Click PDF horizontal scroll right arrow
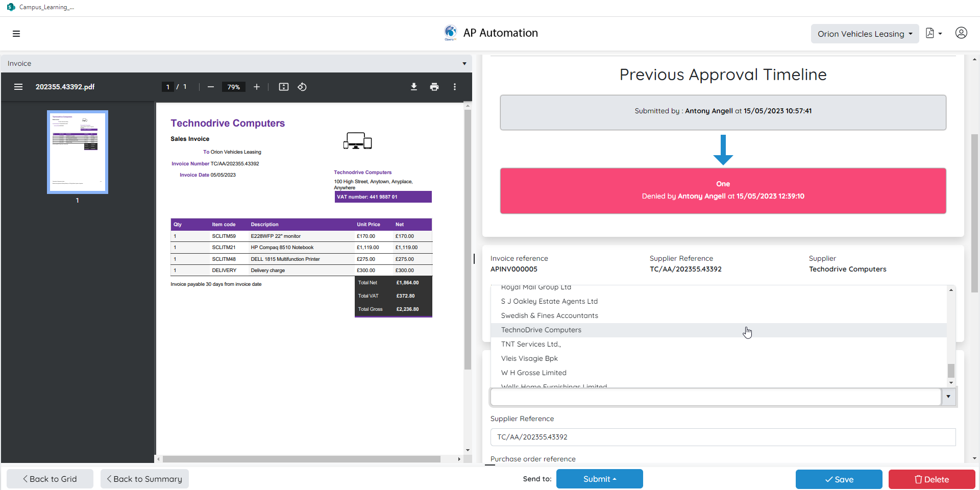Image resolution: width=980 pixels, height=490 pixels. pyautogui.click(x=459, y=459)
